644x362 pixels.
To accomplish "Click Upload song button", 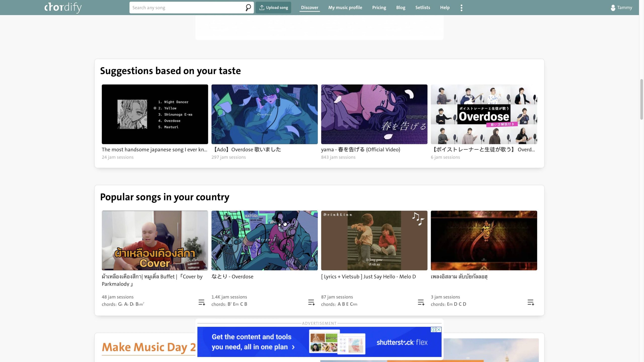I will 273,8.
